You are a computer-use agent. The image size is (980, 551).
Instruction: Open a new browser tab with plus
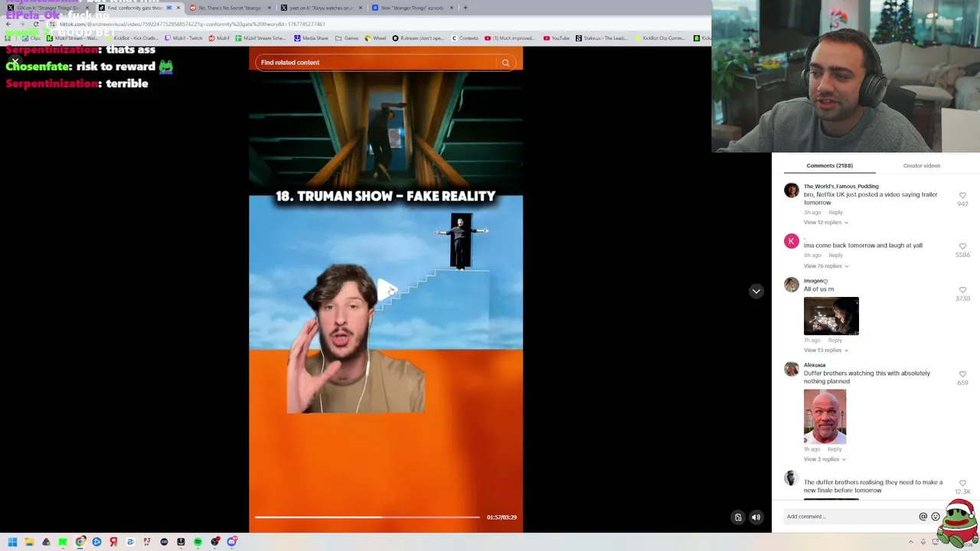pyautogui.click(x=465, y=8)
